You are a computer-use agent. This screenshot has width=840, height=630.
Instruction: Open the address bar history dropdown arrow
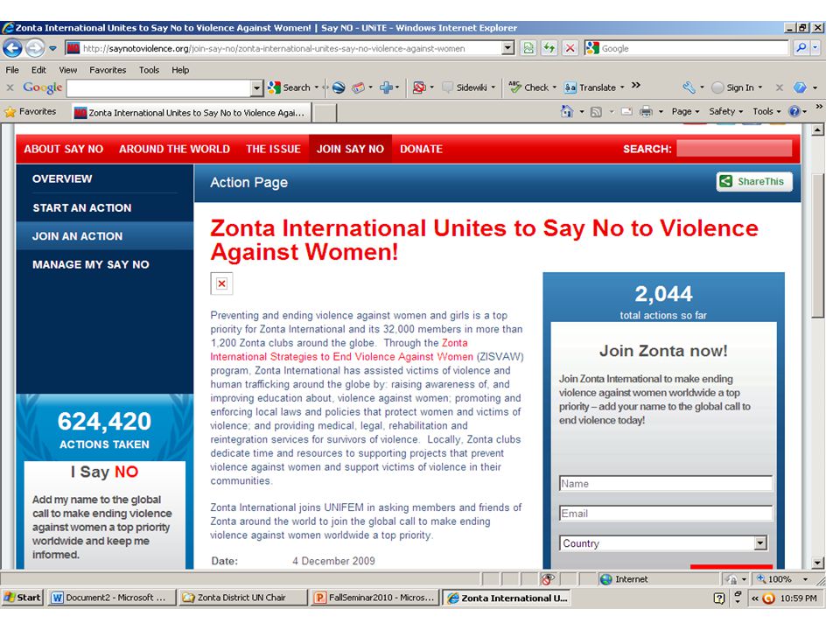coord(507,48)
